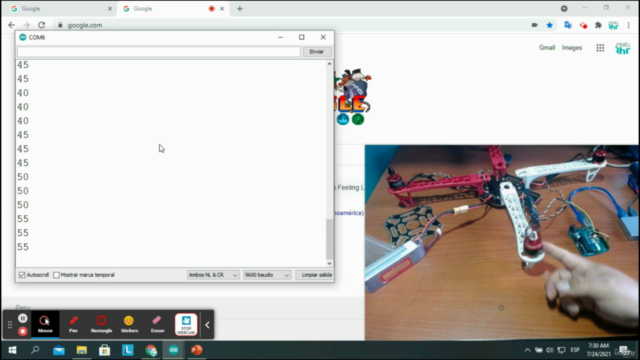640x360 pixels.
Task: Open a new Chrome tab
Action: 240,9
